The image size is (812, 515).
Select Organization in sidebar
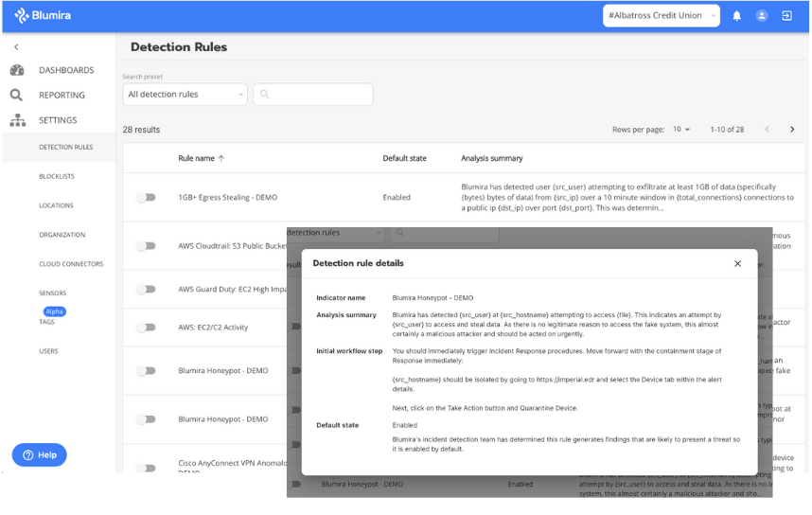[x=62, y=235]
